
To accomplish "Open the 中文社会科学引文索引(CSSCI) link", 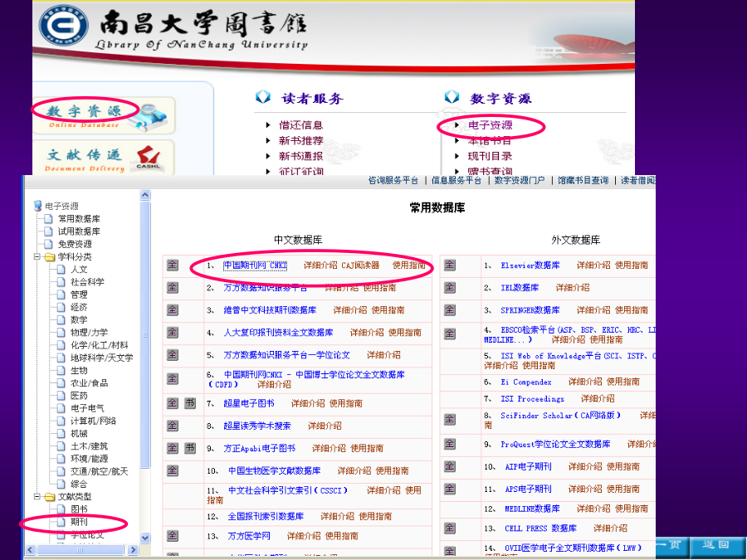I will coord(288,490).
